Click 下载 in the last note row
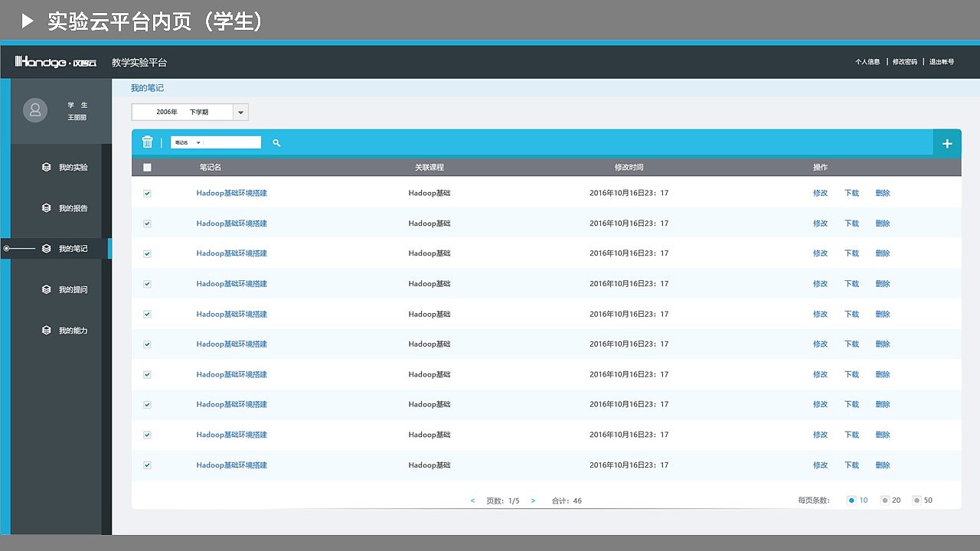 [x=852, y=465]
